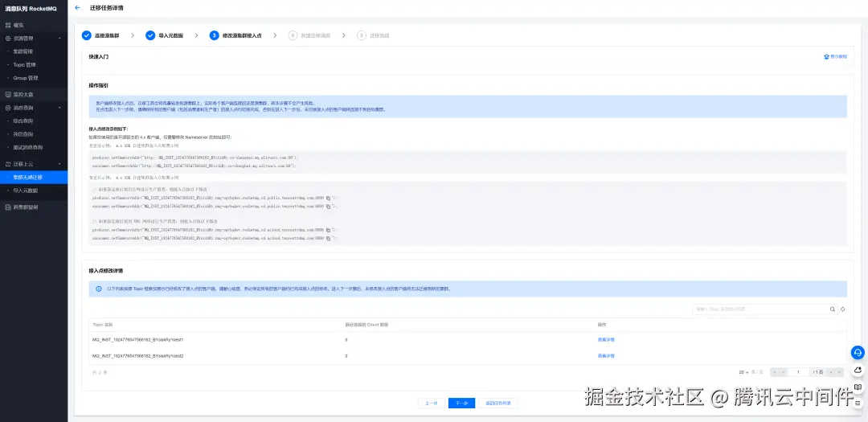The image size is (868, 422).
Task: Copy the VPC qcloud consumer NameServer address
Action: tap(328, 238)
